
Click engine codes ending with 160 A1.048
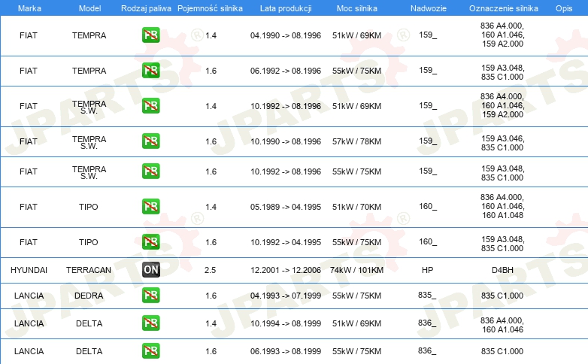click(x=502, y=206)
